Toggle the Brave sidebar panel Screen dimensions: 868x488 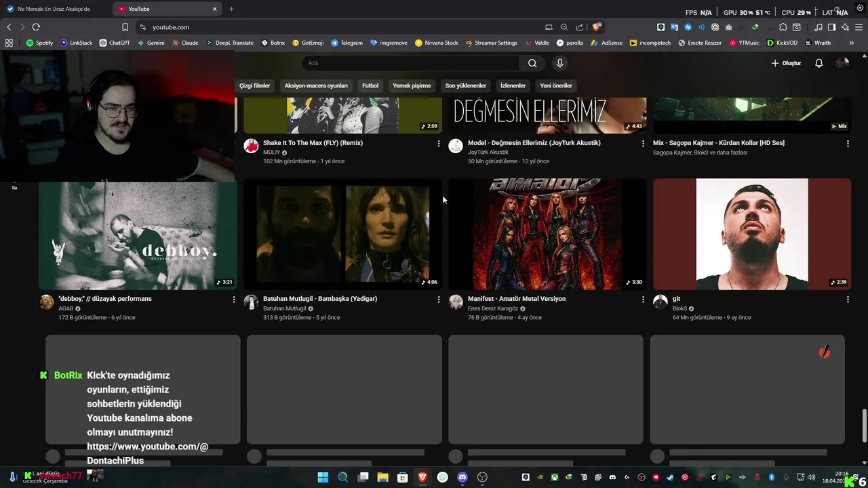(831, 27)
